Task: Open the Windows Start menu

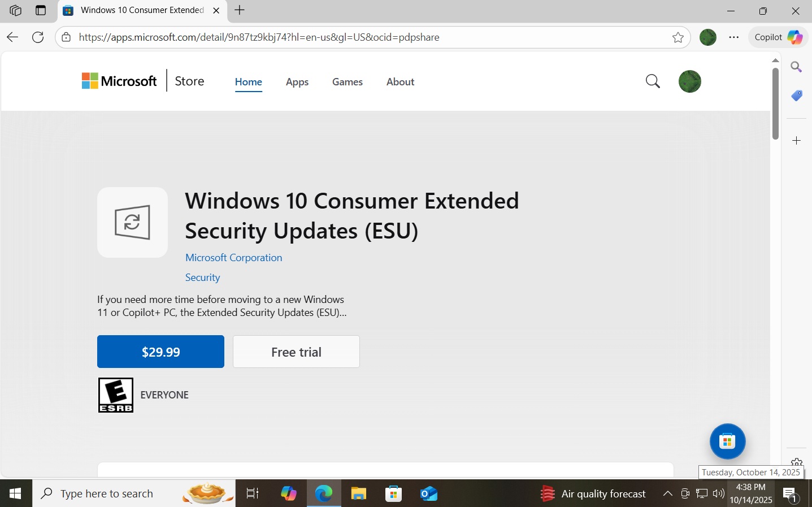Action: (16, 493)
